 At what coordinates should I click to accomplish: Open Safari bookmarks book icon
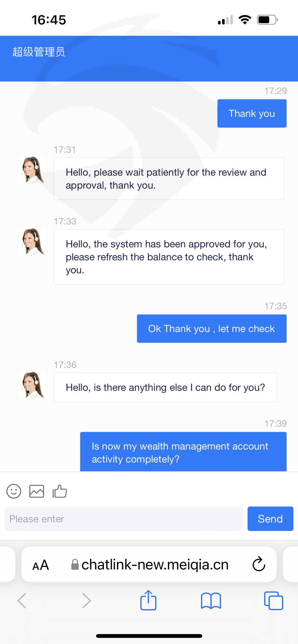tap(211, 601)
